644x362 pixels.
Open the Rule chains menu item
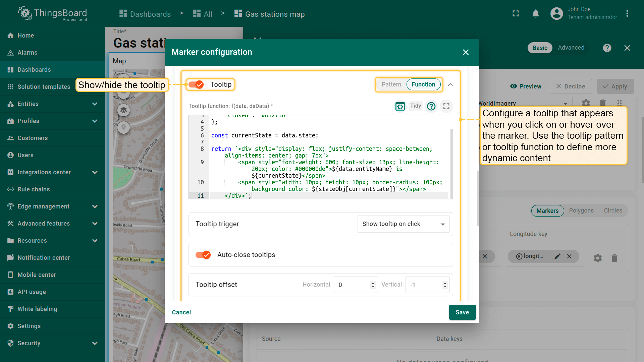tap(34, 189)
